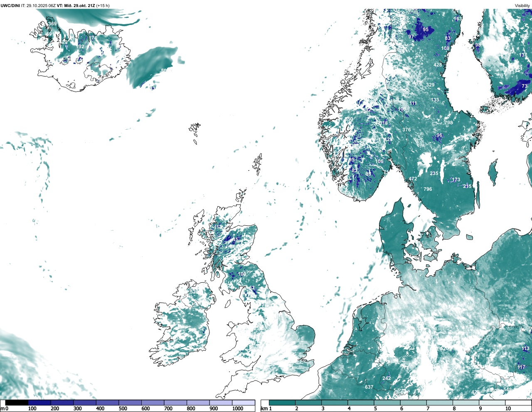532x412 pixels.
Task: Click the '798' value on the map
Action: click(x=448, y=123)
